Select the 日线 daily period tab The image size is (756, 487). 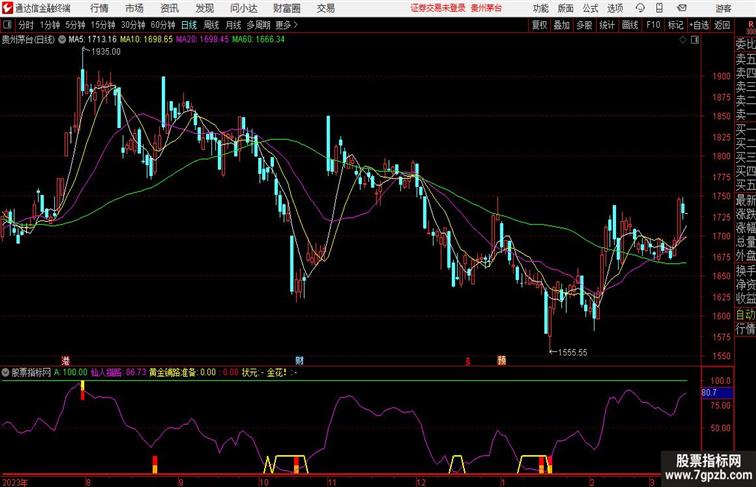pos(189,25)
